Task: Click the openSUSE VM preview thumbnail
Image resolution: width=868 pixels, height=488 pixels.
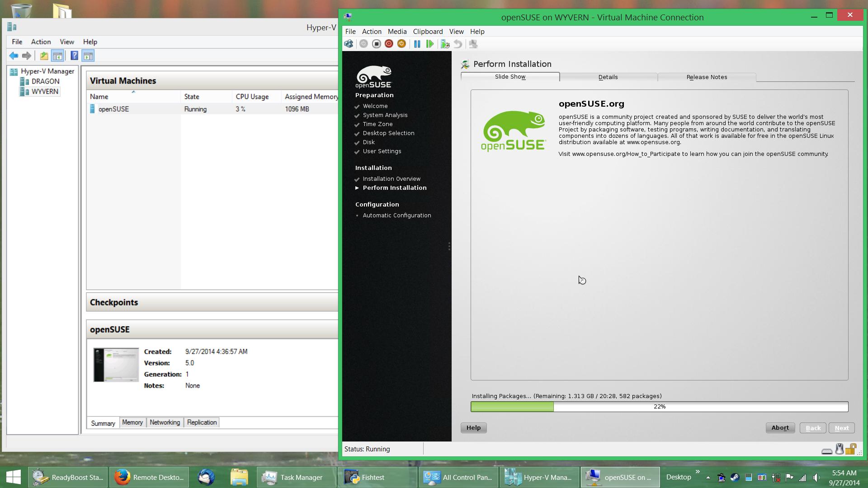Action: (116, 365)
